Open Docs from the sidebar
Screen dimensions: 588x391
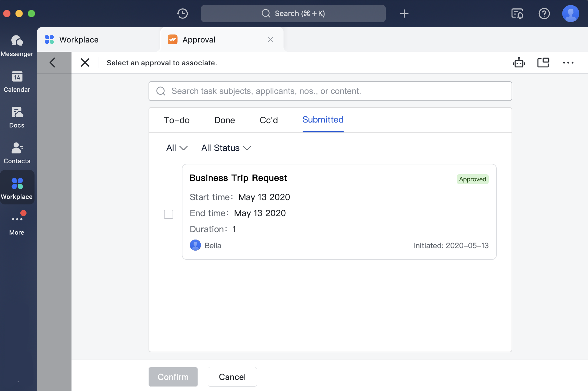tap(17, 117)
